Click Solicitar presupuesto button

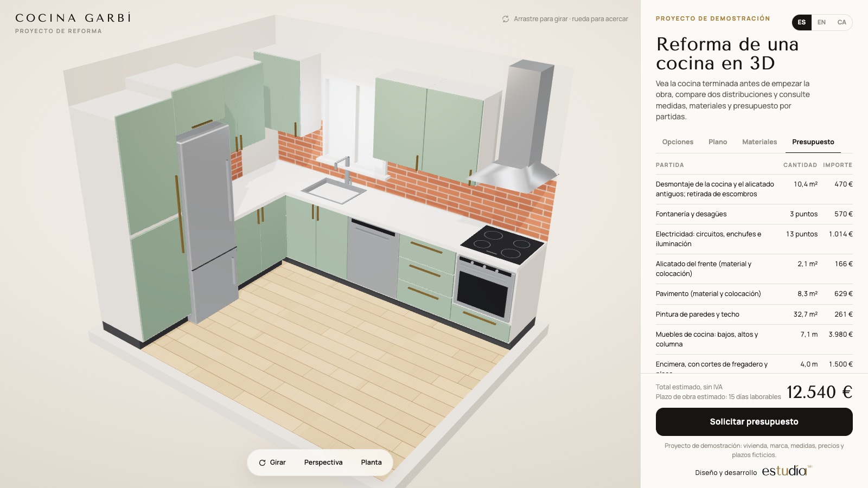pyautogui.click(x=754, y=422)
